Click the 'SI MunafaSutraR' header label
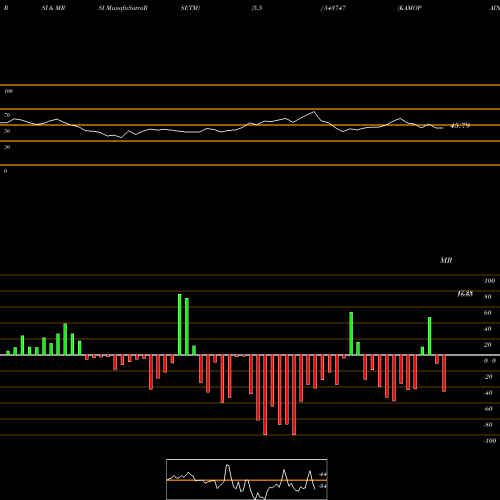This screenshot has width=500, height=500. (x=123, y=8)
